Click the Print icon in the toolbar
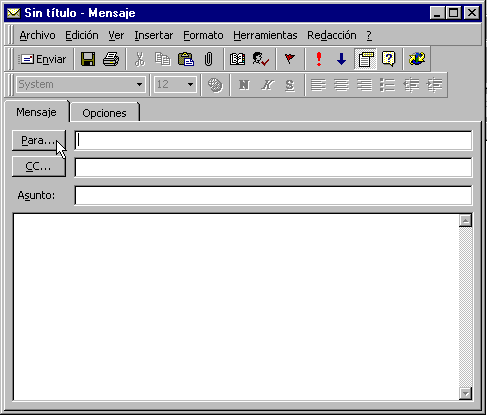The width and height of the screenshot is (487, 415). (111, 59)
